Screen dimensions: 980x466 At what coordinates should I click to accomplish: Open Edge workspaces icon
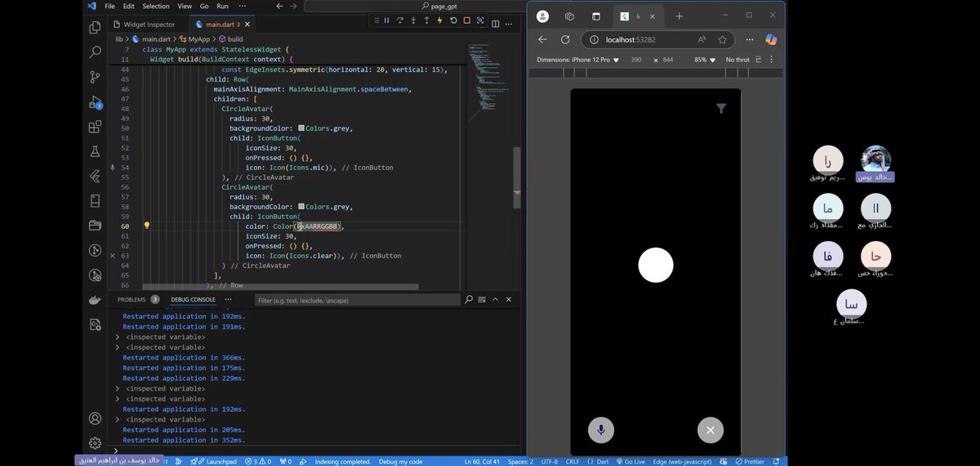[569, 16]
